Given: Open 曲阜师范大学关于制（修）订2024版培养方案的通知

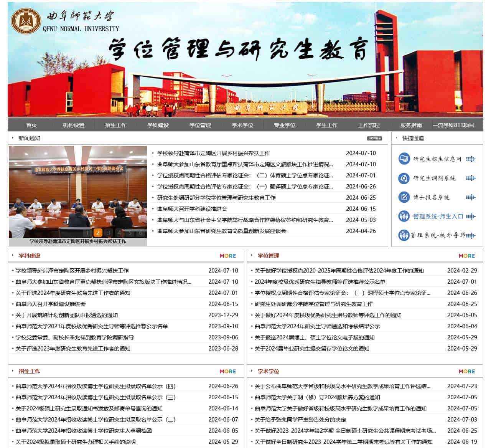Looking at the screenshot, I should [x=317, y=397].
